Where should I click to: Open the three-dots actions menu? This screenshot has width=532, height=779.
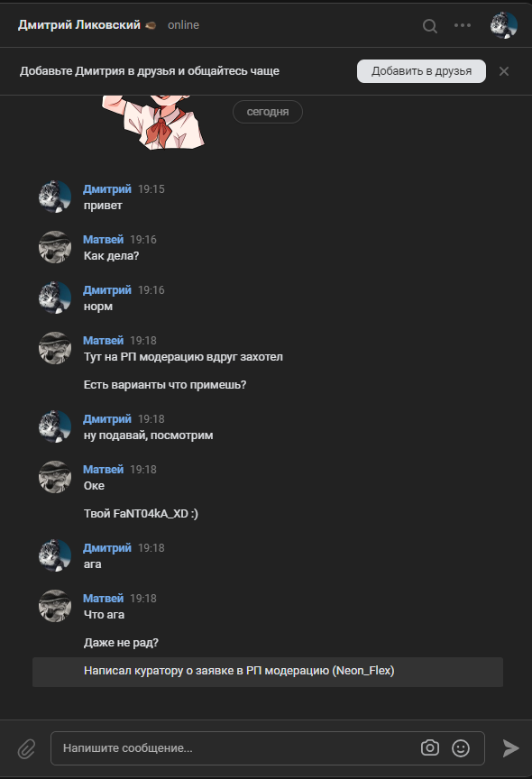tap(463, 25)
